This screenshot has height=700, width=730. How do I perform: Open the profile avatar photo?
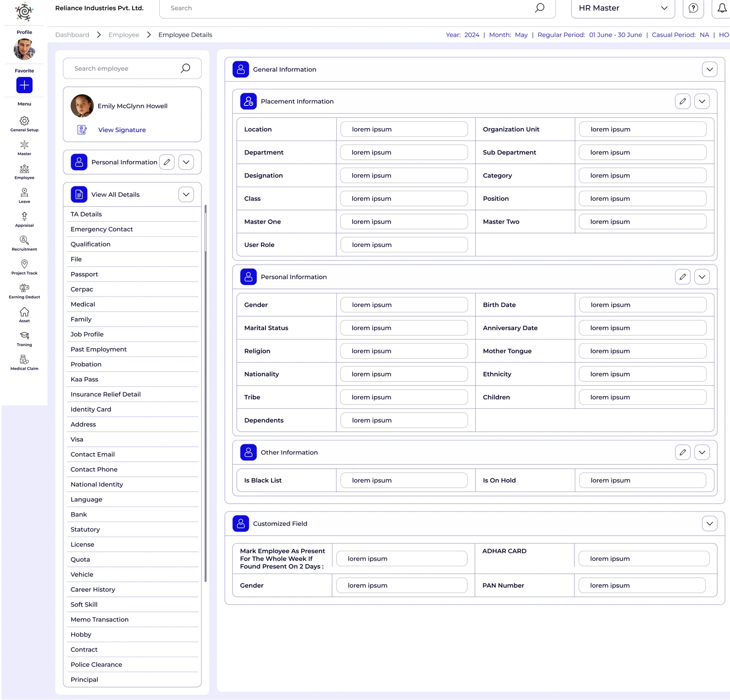[24, 49]
